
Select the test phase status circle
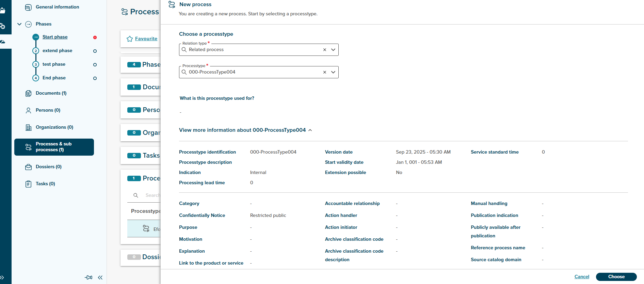pos(95,65)
